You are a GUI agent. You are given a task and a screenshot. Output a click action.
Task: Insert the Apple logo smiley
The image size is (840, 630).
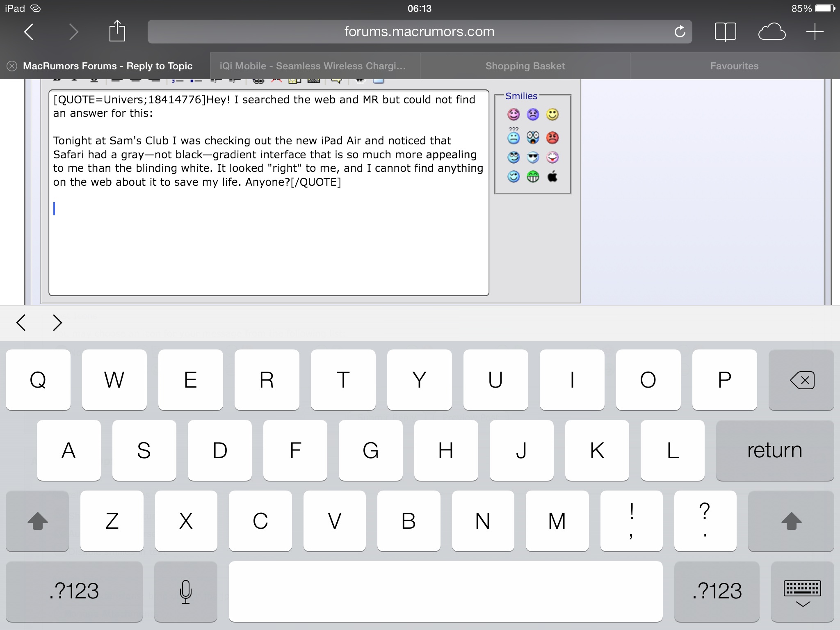coord(552,177)
